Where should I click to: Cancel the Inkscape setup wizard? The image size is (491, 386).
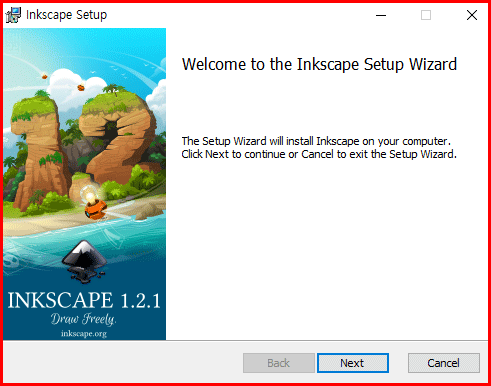[x=444, y=363]
